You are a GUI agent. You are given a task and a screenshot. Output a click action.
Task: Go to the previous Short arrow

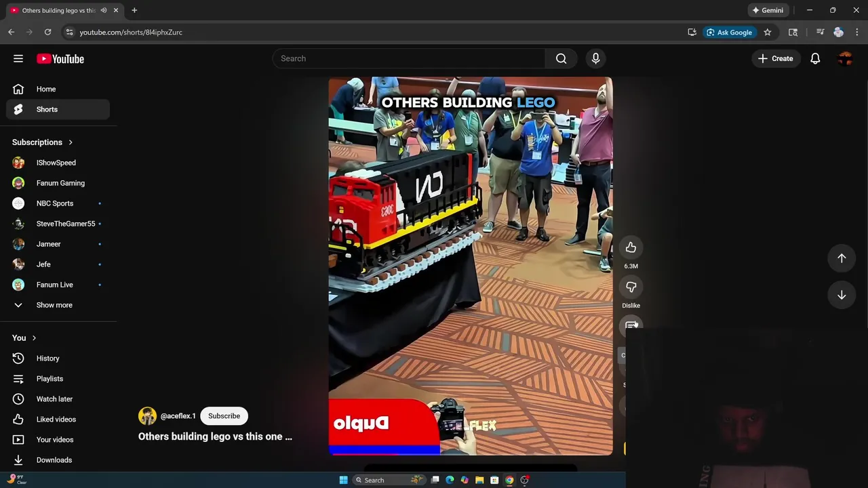[842, 258]
